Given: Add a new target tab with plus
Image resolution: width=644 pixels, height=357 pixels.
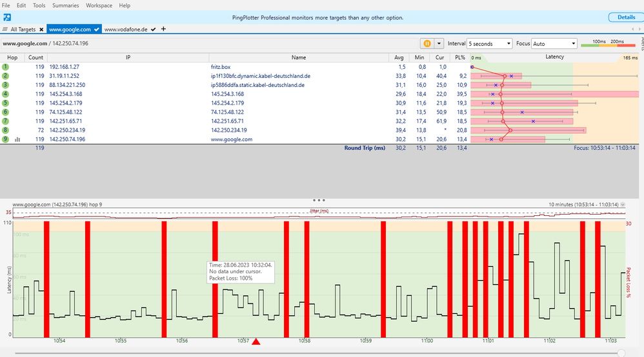Looking at the screenshot, I should (163, 29).
